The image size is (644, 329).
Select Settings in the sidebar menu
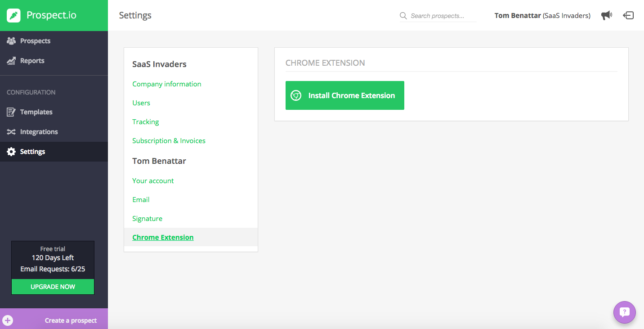click(54, 152)
